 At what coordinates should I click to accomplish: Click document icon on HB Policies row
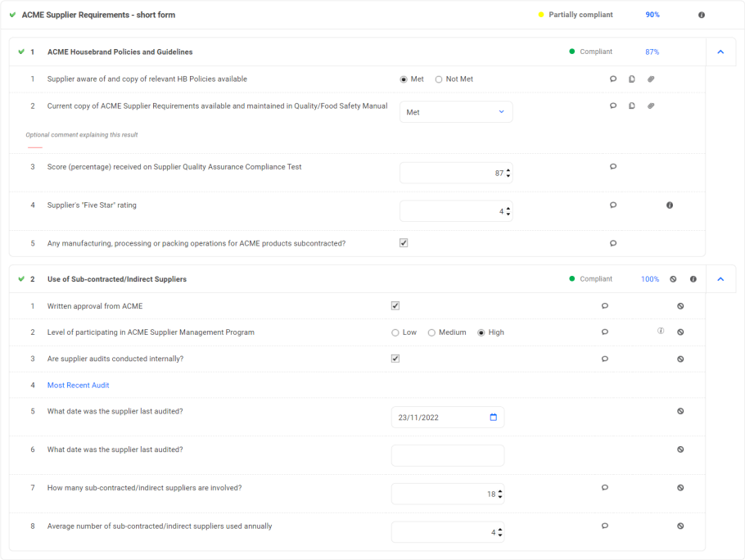pyautogui.click(x=632, y=79)
